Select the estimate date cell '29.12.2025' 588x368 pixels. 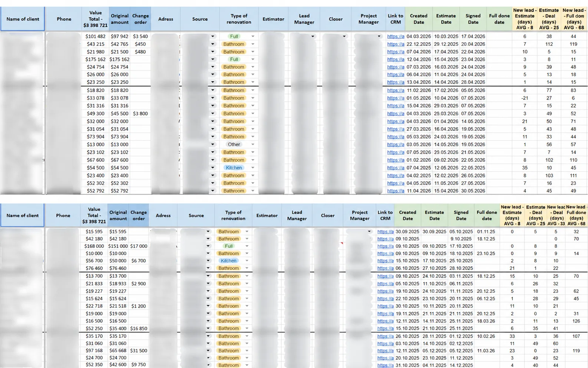(446, 44)
